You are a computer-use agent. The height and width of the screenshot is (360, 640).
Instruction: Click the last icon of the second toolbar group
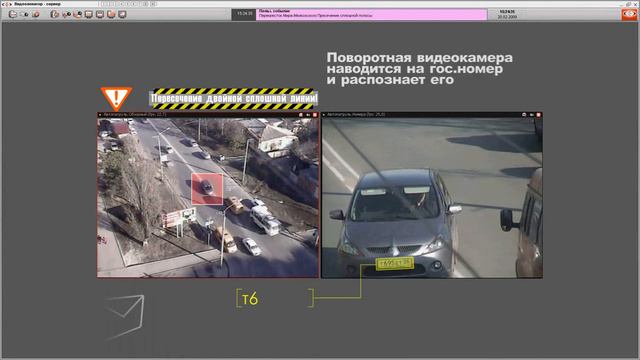click(122, 14)
